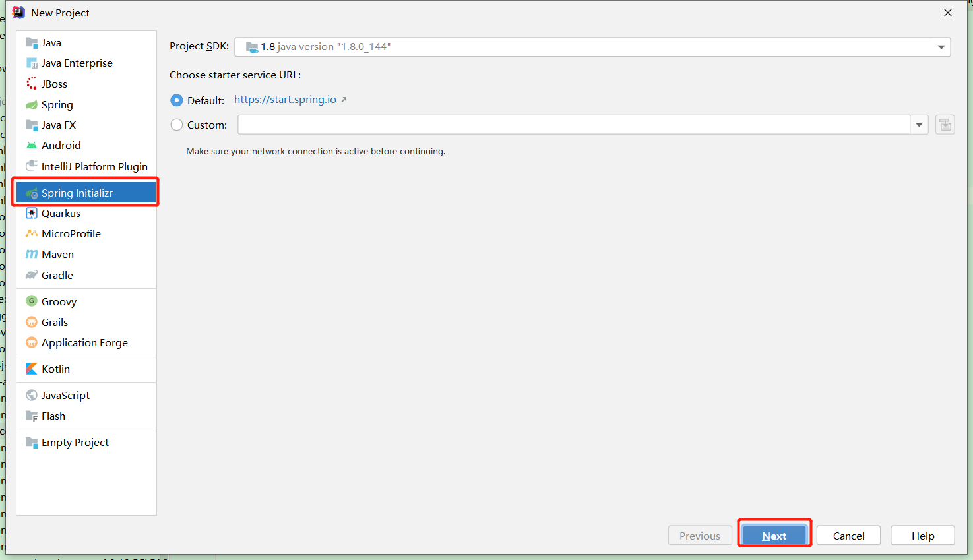This screenshot has height=560, width=973.
Task: Click the disabled Previous button
Action: coord(700,536)
